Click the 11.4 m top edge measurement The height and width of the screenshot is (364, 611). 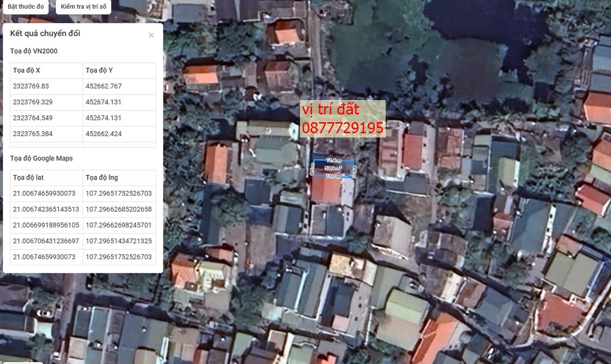coord(333,161)
